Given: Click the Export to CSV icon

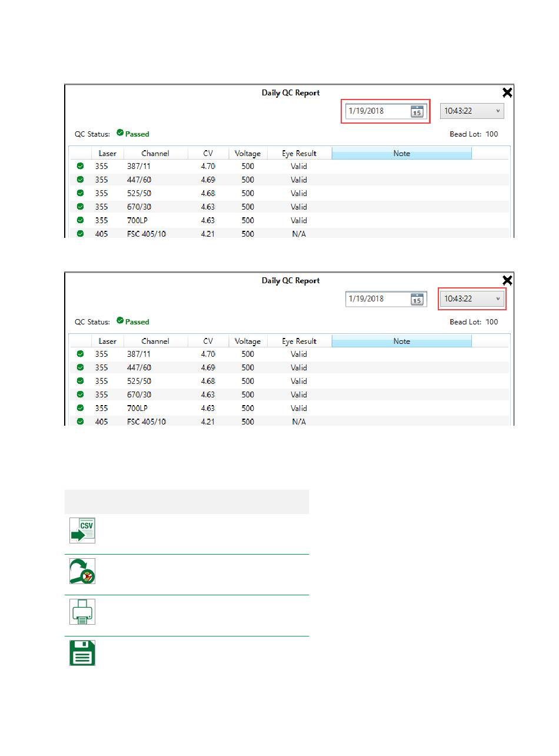Looking at the screenshot, I should tap(82, 530).
